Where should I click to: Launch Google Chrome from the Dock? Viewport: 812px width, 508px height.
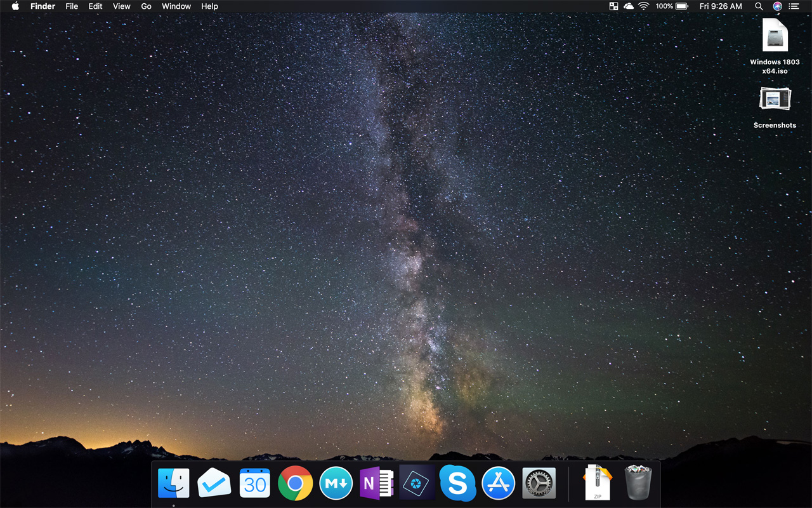(295, 483)
